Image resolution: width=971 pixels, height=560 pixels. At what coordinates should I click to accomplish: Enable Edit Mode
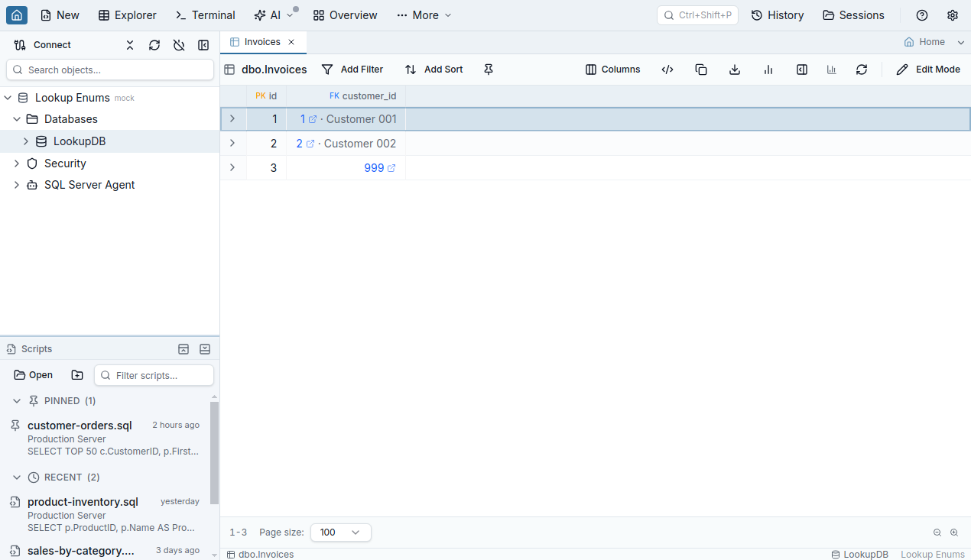[x=928, y=70]
